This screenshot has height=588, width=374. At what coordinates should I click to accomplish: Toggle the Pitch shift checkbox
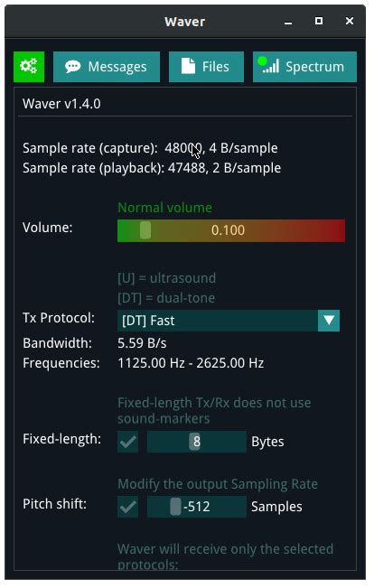tap(127, 507)
